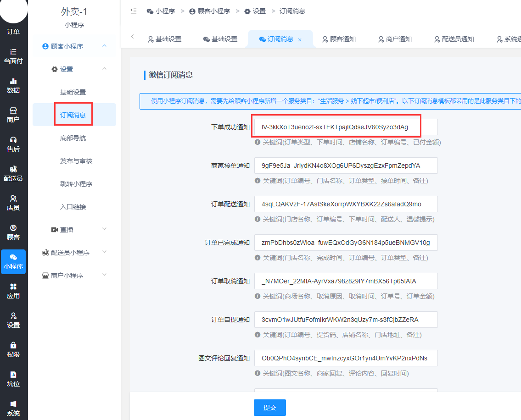The image size is (521, 420).
Task: Switch to second 基础设置 tab with WeChat icon
Action: coord(220,39)
